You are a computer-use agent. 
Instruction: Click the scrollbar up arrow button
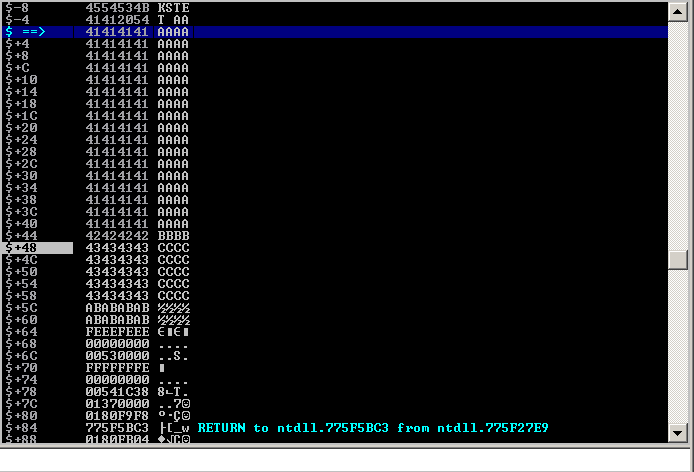678,12
